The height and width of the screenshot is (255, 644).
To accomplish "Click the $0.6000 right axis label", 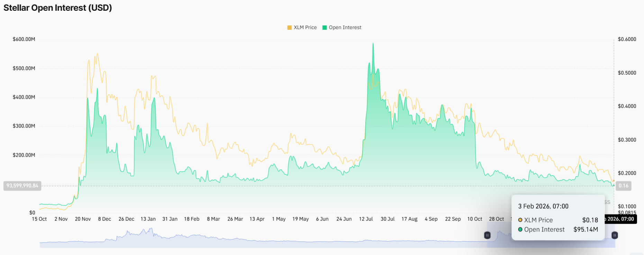I will (627, 39).
